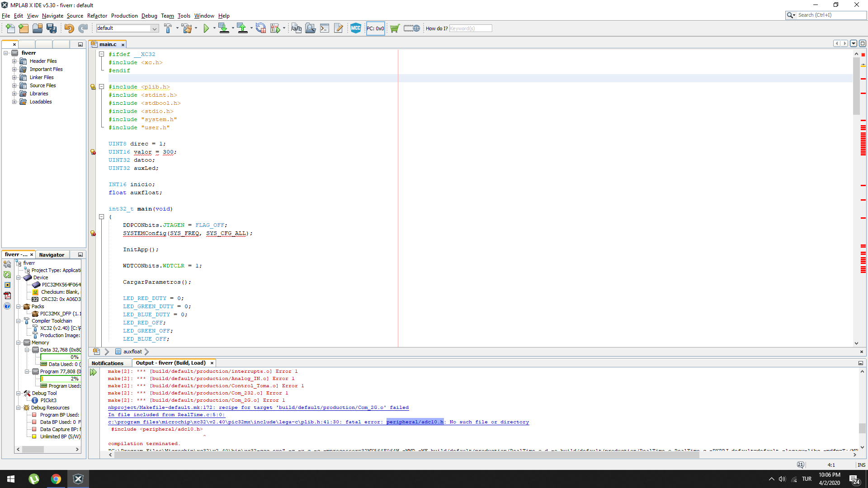Open dashboard help question-mark icon

7,306
